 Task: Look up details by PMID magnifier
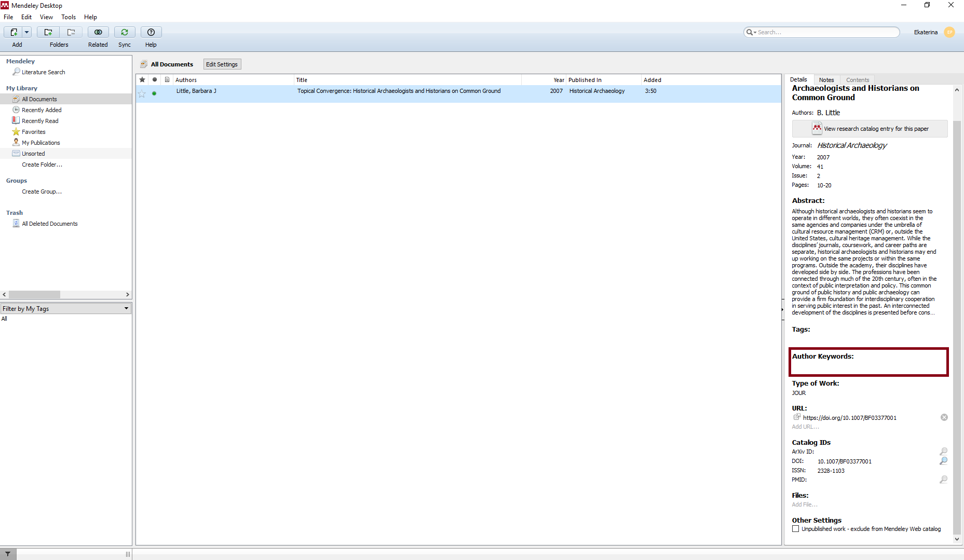coord(943,480)
